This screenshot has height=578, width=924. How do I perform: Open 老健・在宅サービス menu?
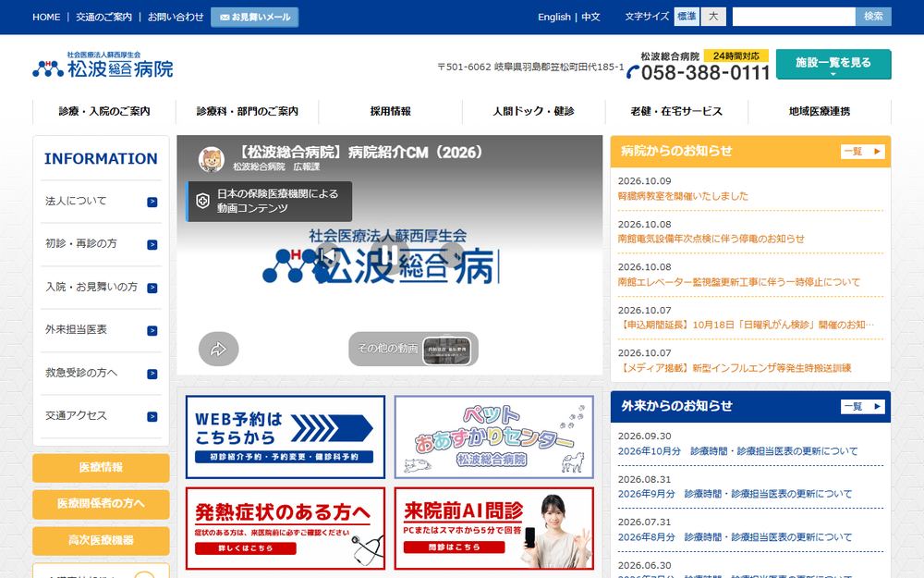tap(676, 112)
